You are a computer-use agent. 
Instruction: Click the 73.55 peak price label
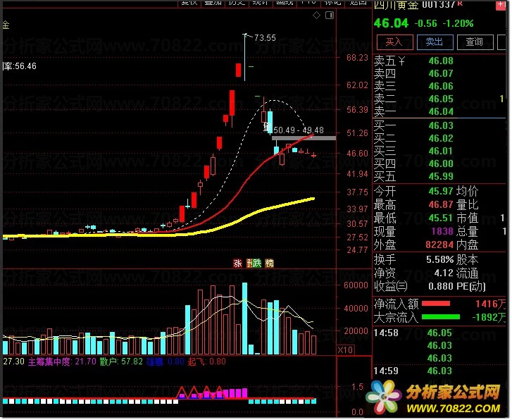click(265, 38)
